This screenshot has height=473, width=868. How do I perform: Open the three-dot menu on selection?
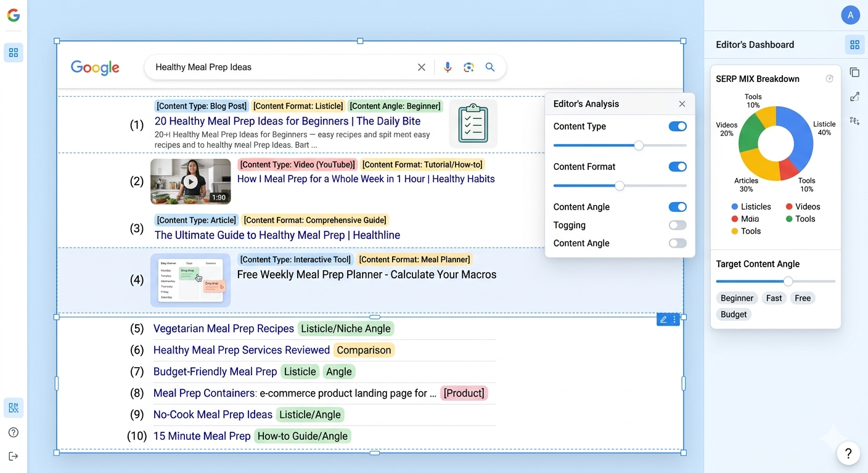click(674, 319)
